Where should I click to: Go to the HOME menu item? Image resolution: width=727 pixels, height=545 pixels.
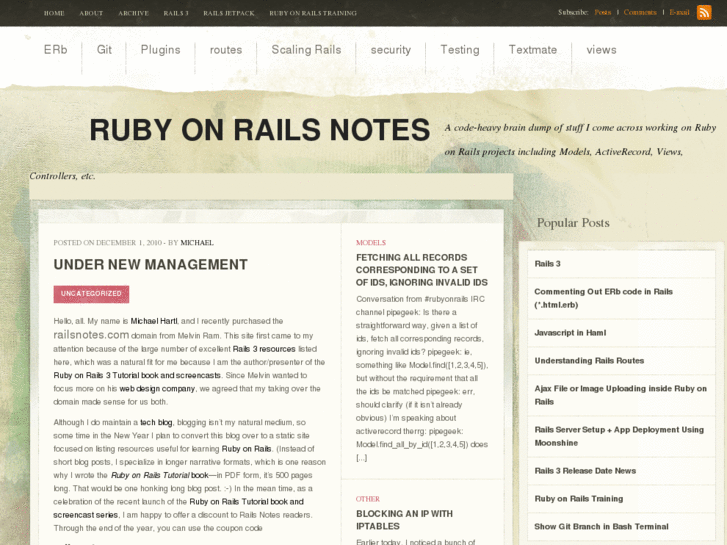coord(54,13)
